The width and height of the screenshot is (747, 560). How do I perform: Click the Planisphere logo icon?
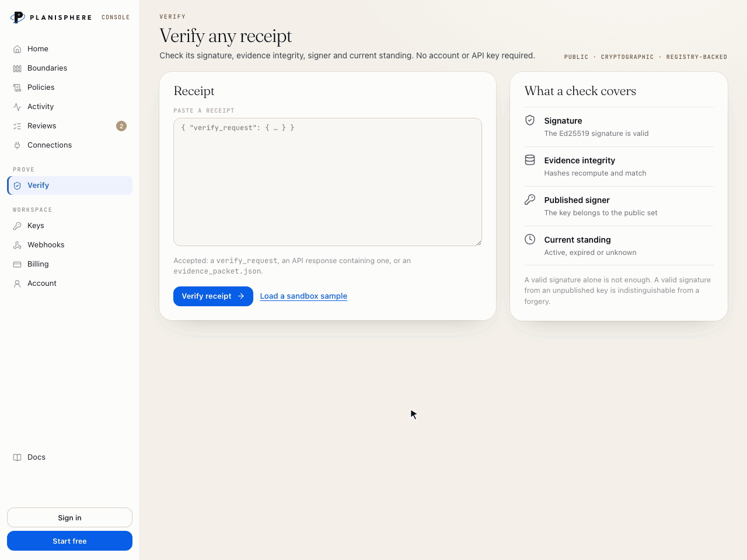(18, 17)
